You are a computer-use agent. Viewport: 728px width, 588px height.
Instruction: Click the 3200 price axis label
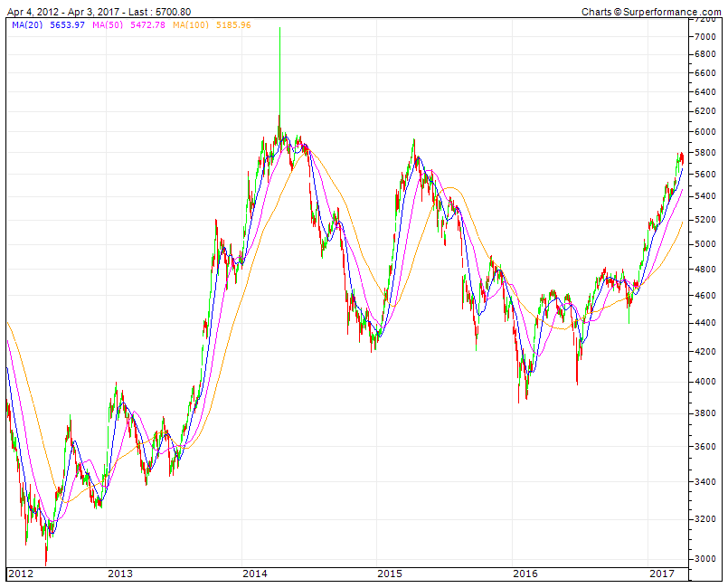pos(705,519)
